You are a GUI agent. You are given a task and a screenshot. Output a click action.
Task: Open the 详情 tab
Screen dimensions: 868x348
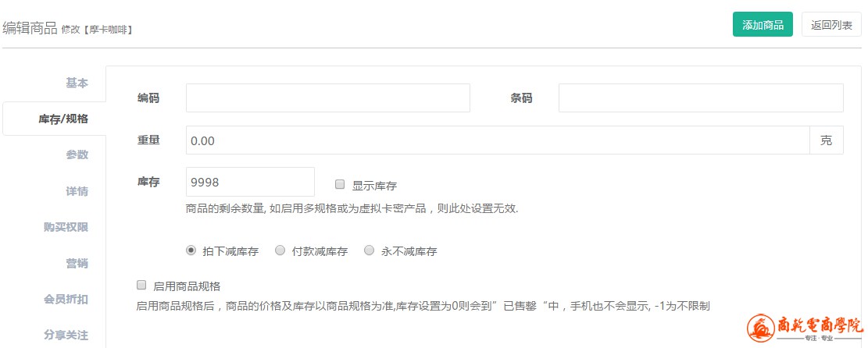pyautogui.click(x=77, y=191)
